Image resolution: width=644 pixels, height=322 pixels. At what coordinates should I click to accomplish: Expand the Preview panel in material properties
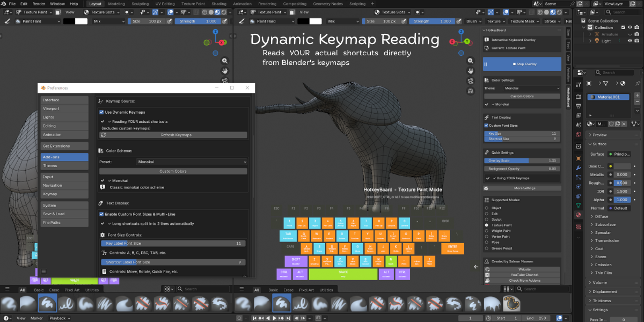[x=613, y=135]
